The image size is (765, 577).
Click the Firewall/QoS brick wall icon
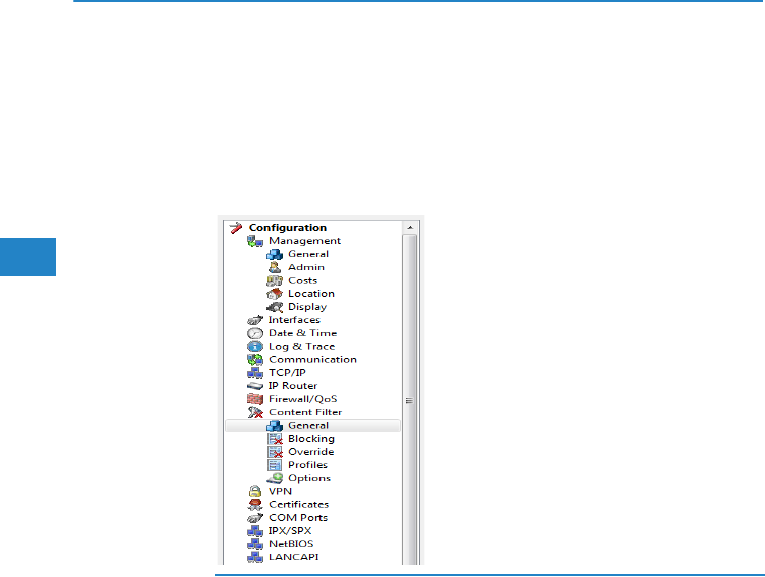click(254, 399)
